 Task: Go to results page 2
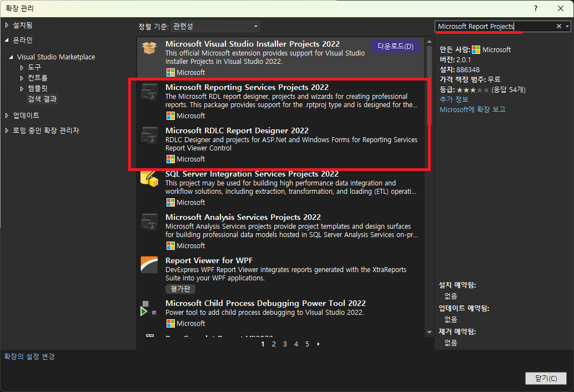(274, 344)
